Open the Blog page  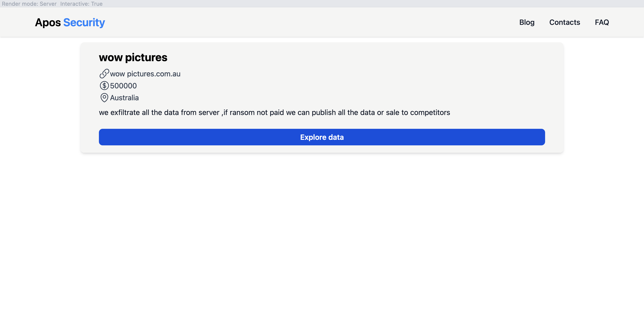point(527,22)
